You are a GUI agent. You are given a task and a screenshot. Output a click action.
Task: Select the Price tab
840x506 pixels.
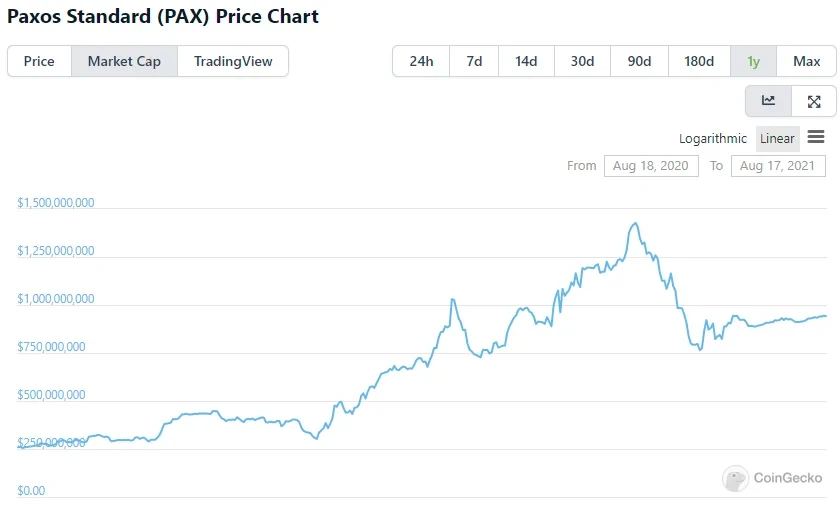pyautogui.click(x=39, y=61)
